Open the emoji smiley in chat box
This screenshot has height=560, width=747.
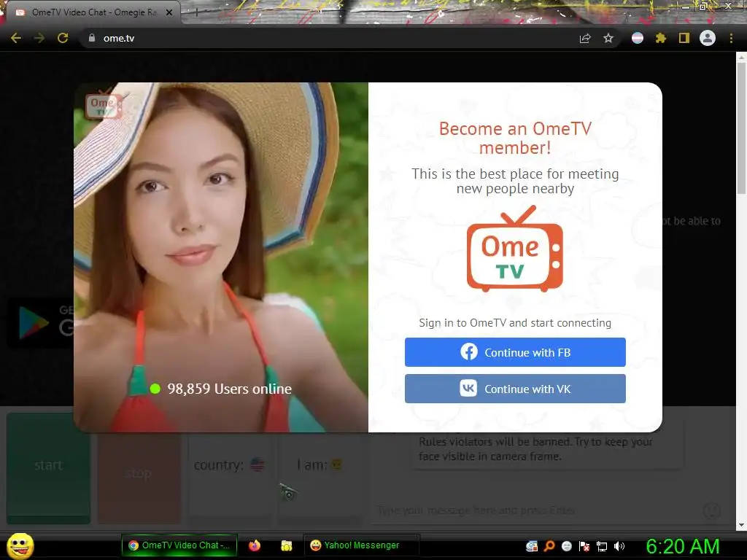pos(712,510)
